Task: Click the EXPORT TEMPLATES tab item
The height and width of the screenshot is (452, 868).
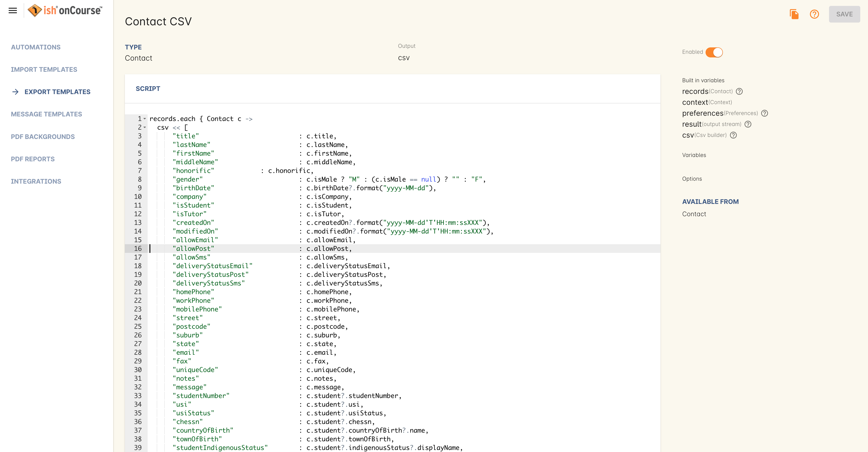Action: click(57, 91)
